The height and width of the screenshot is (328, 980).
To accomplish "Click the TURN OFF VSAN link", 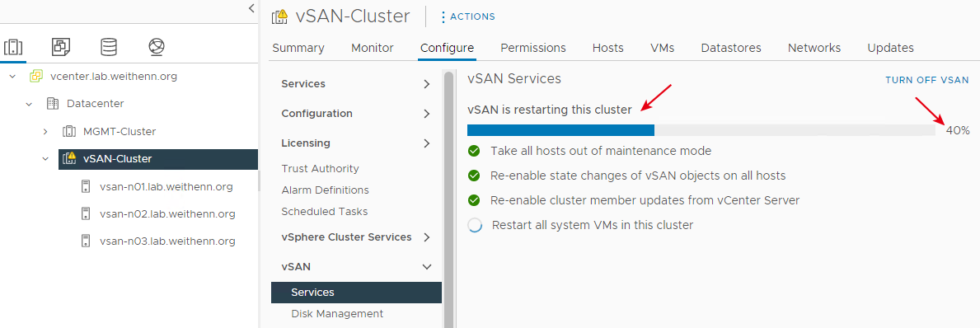I will click(x=927, y=80).
